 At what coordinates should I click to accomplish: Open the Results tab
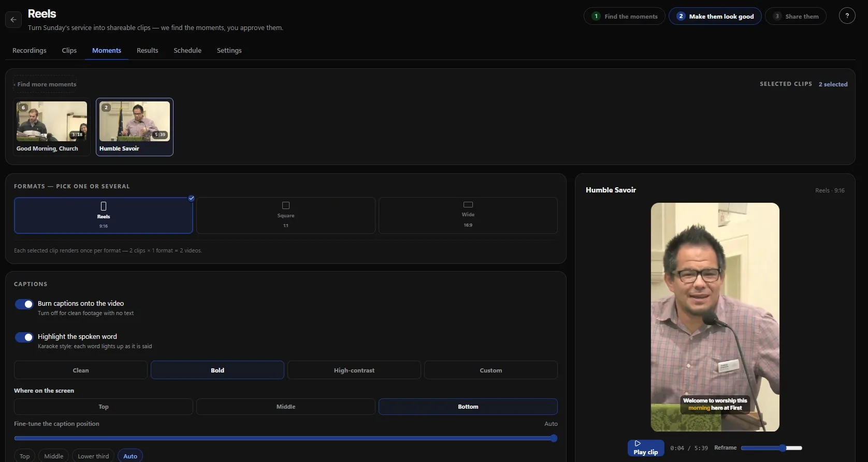click(148, 50)
